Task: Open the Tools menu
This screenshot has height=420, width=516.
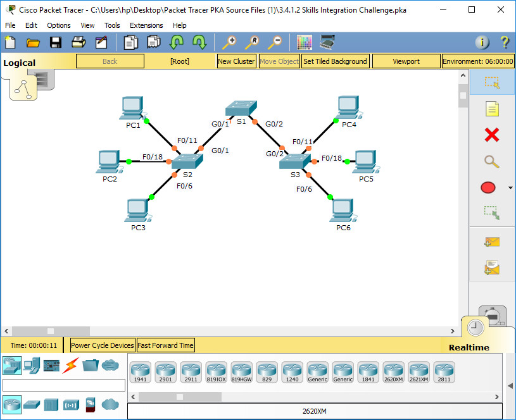Action: (112, 25)
